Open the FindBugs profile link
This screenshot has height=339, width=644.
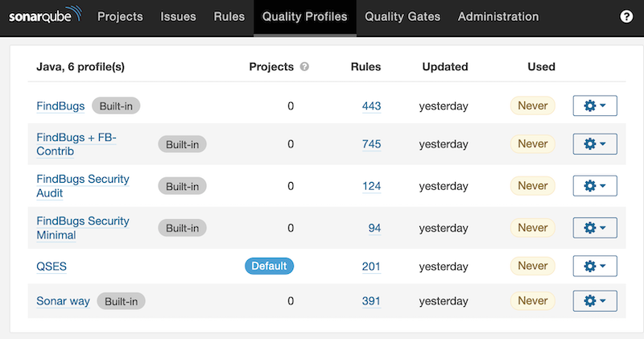(x=60, y=106)
